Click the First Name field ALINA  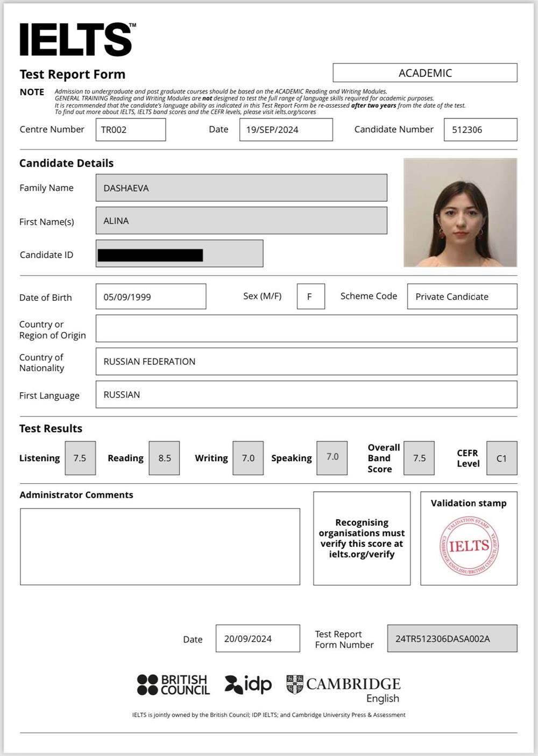click(x=242, y=221)
